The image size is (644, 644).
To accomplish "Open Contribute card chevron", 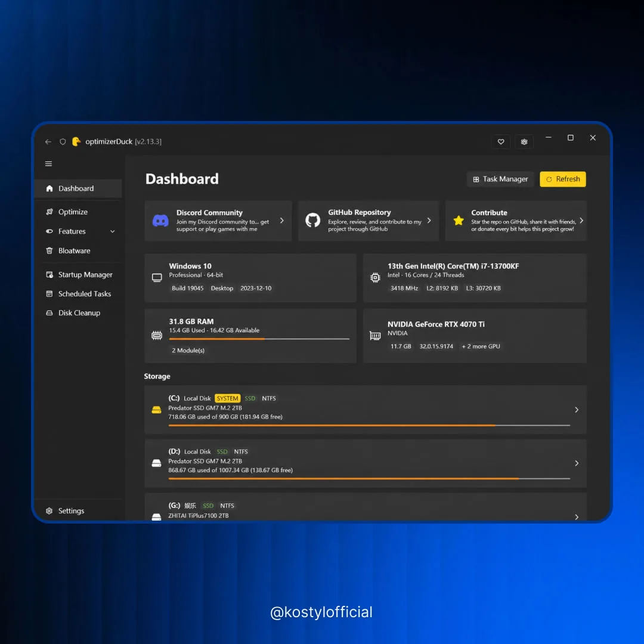I will click(581, 221).
